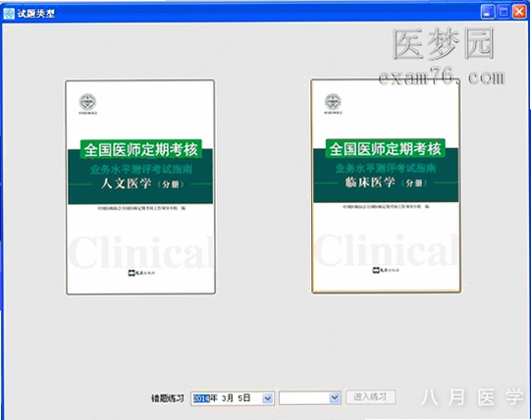Click the publisher logo on 人文医学 cover
This screenshot has height=420, width=531.
(x=141, y=273)
